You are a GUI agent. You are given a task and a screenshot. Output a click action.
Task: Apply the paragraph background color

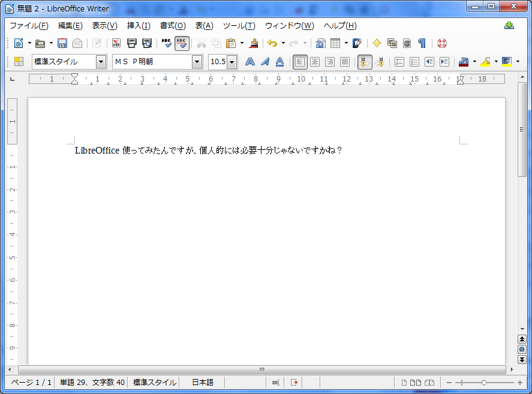(507, 61)
